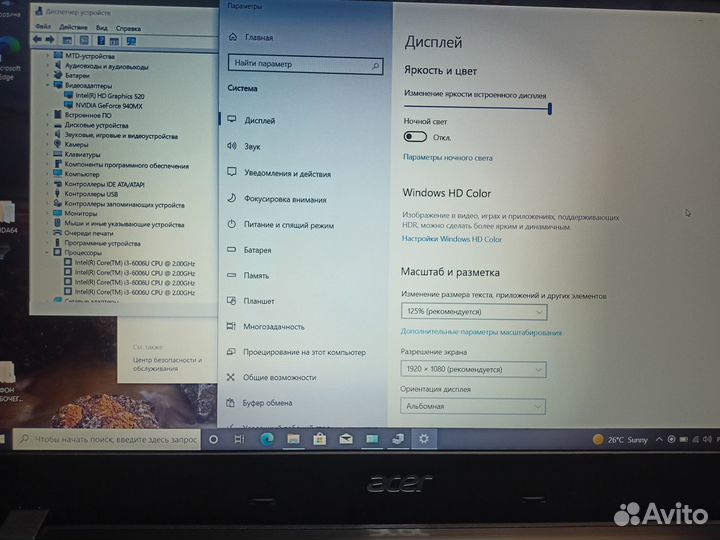The height and width of the screenshot is (540, 720).
Task: Click Forward arrow in Device Manager toolbar
Action: click(x=50, y=40)
